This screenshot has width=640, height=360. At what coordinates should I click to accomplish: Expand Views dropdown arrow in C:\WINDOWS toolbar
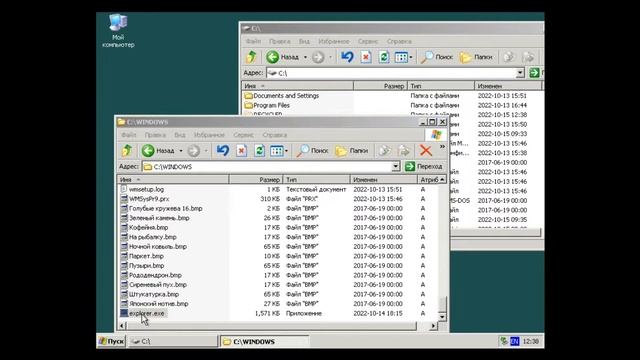[287, 151]
